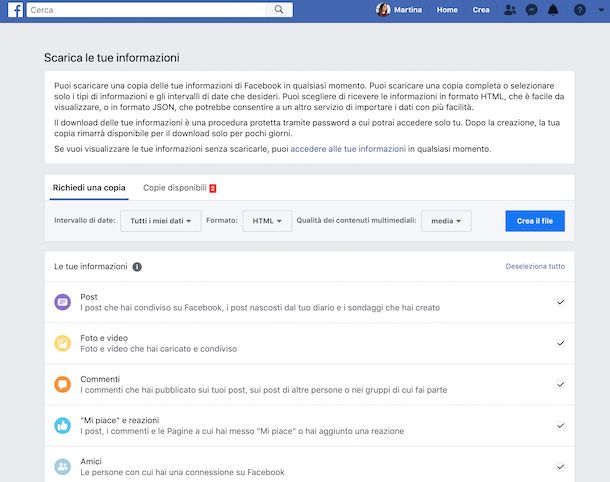Click the Le tue informazioni section heading
This screenshot has width=610, height=482.
(x=91, y=266)
